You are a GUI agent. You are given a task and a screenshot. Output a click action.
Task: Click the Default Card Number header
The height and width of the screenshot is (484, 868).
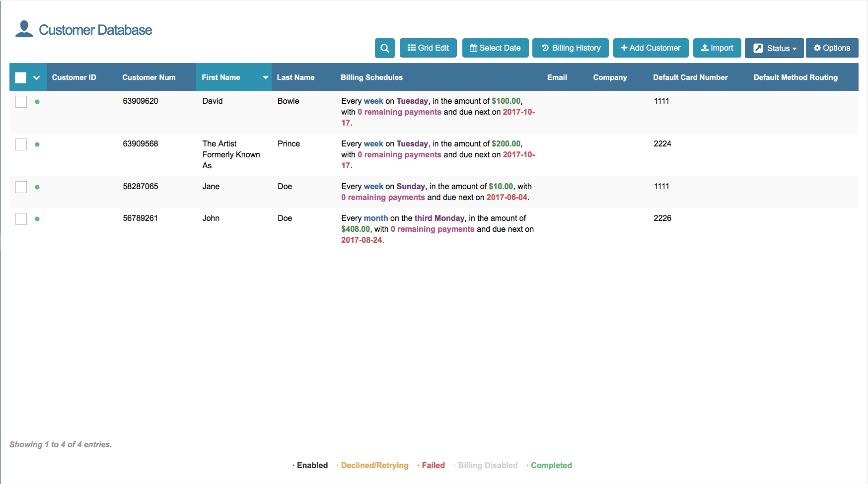690,77
